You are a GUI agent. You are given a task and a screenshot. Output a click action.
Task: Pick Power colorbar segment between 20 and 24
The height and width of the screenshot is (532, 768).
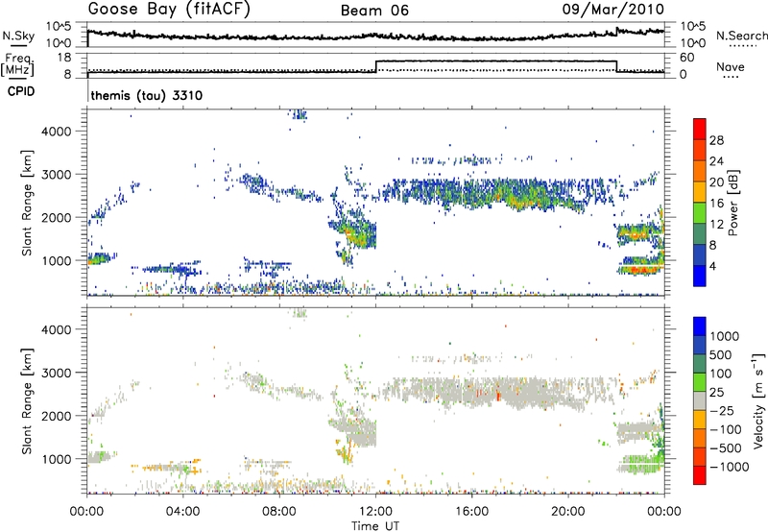point(700,171)
